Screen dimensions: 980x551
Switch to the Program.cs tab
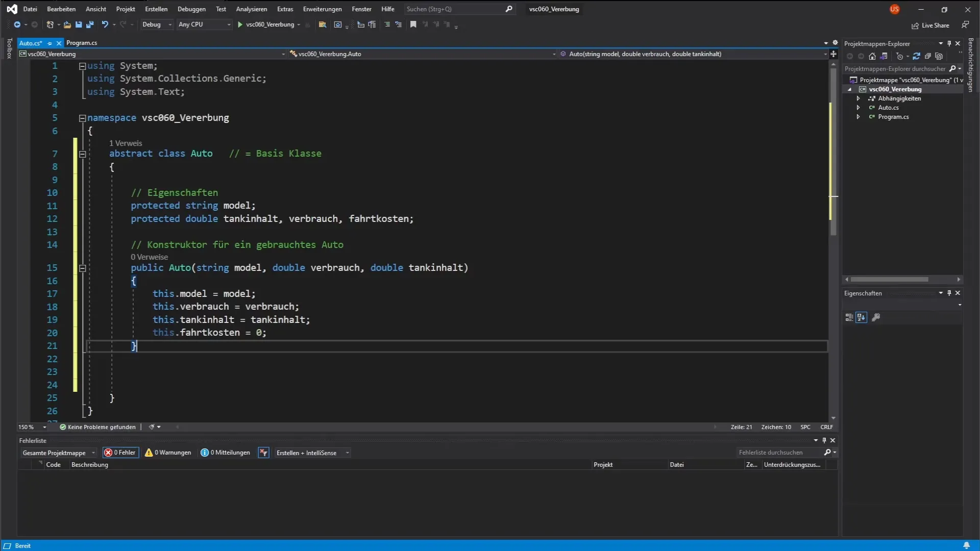pyautogui.click(x=82, y=43)
